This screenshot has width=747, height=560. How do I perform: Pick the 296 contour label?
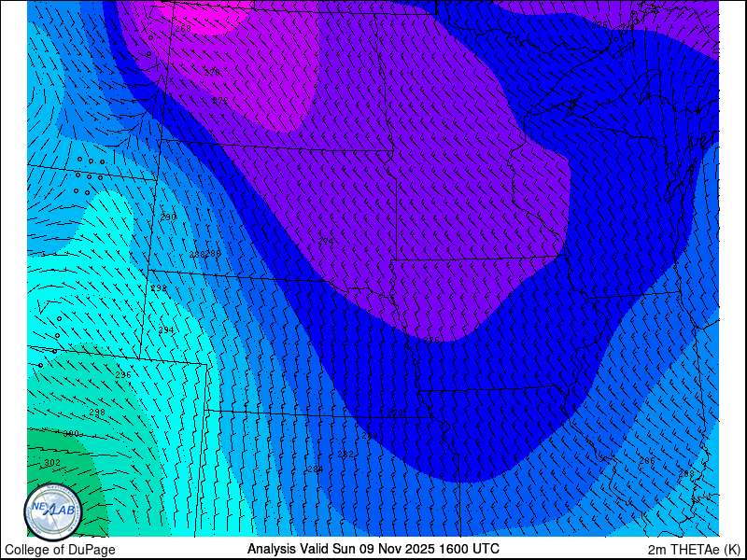pyautogui.click(x=123, y=375)
